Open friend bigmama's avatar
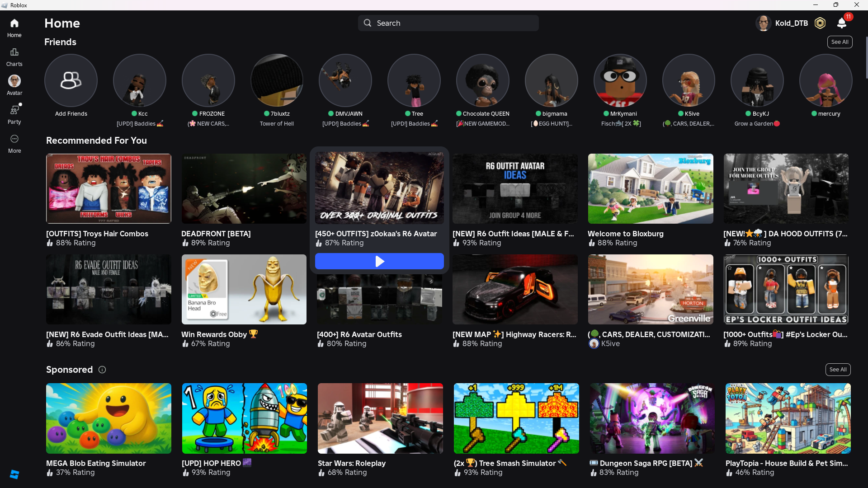This screenshot has width=868, height=488. pyautogui.click(x=552, y=80)
